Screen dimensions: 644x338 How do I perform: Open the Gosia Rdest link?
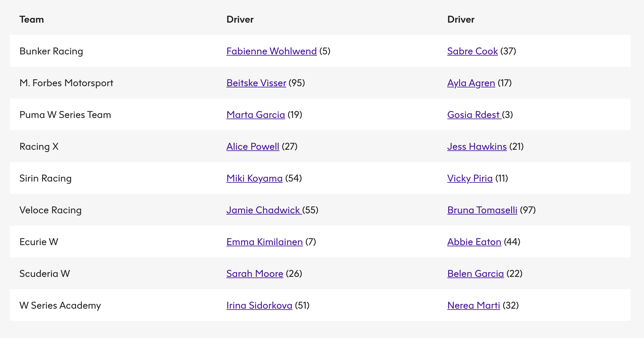(473, 115)
